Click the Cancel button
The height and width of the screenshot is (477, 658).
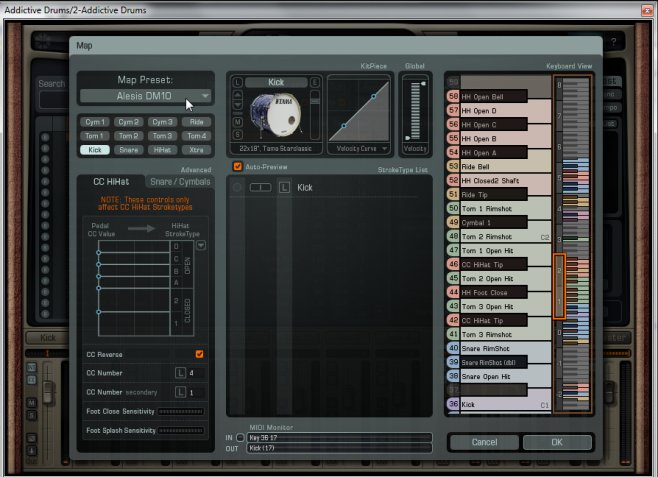(484, 442)
